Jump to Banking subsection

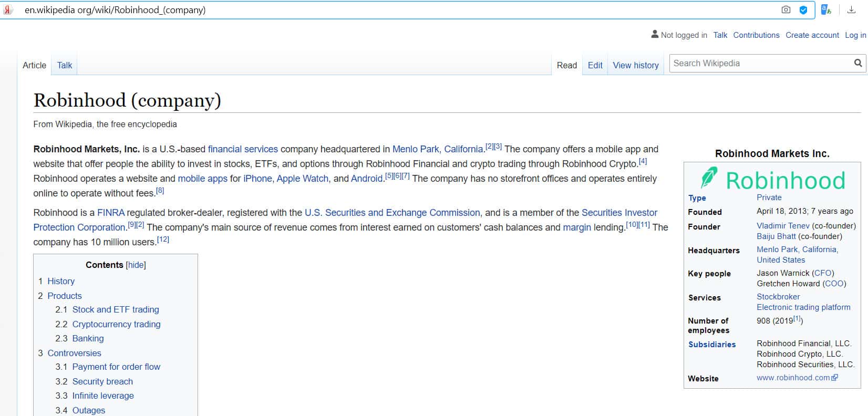[x=88, y=338]
